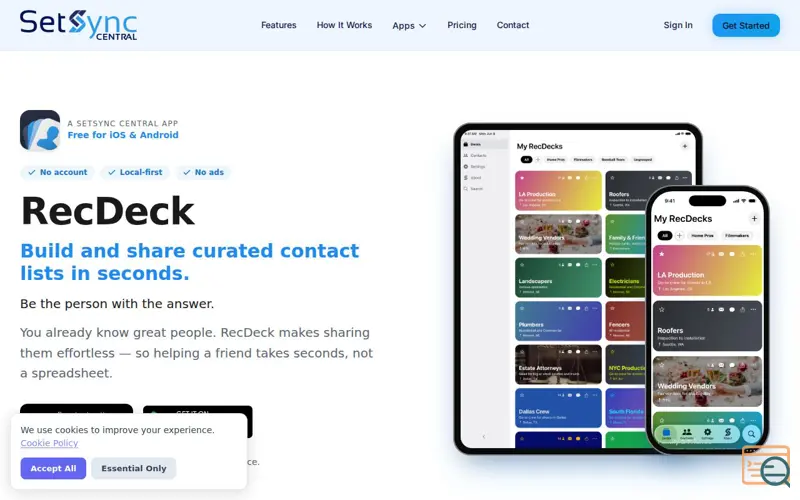The image size is (800, 500).
Task: Select Home Pros chip on phone
Action: point(702,235)
